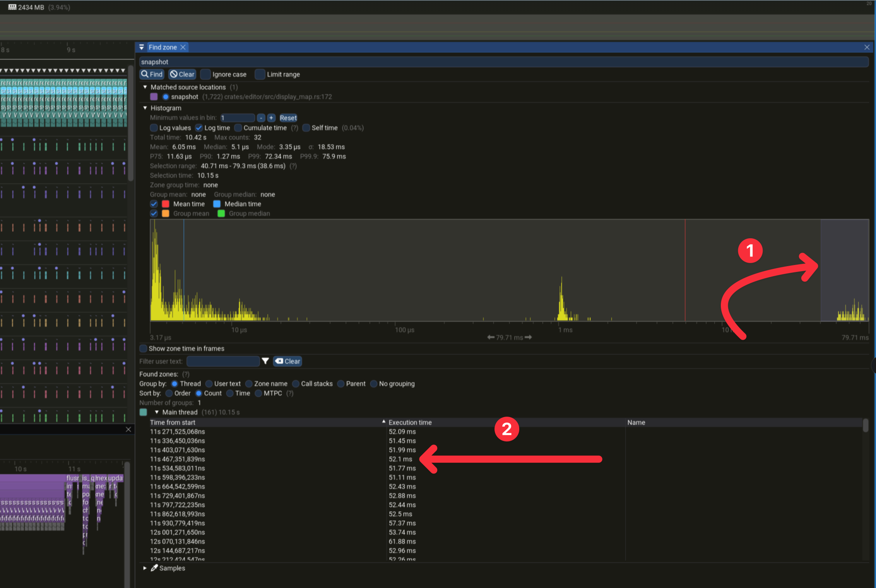Screen dimensions: 876x588
Task: Click the red Mean time color swatch
Action: click(x=166, y=204)
